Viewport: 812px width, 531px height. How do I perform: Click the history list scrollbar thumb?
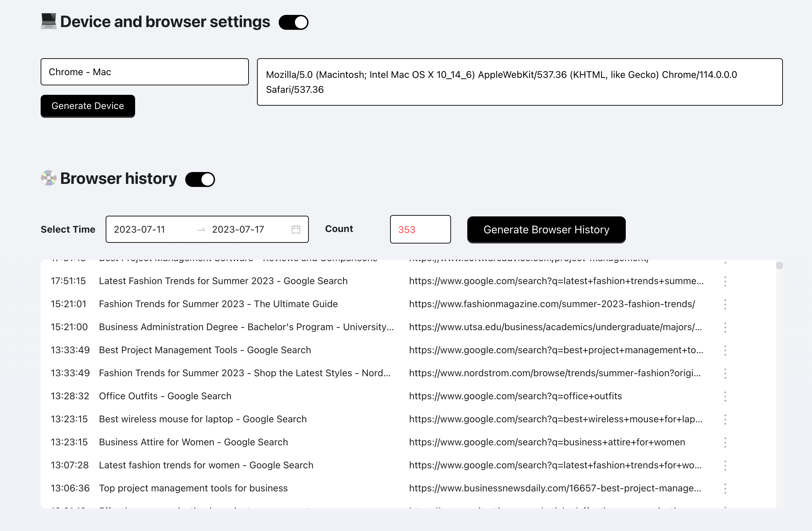(779, 265)
